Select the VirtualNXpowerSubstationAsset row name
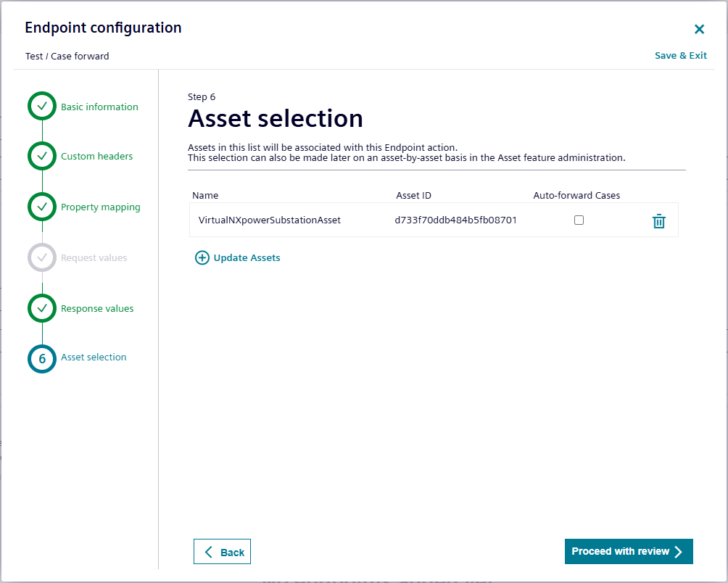728x583 pixels. 269,220
